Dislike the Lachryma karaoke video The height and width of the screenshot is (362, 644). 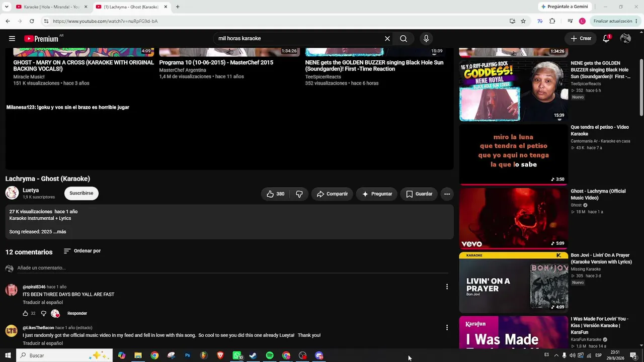pyautogui.click(x=299, y=194)
